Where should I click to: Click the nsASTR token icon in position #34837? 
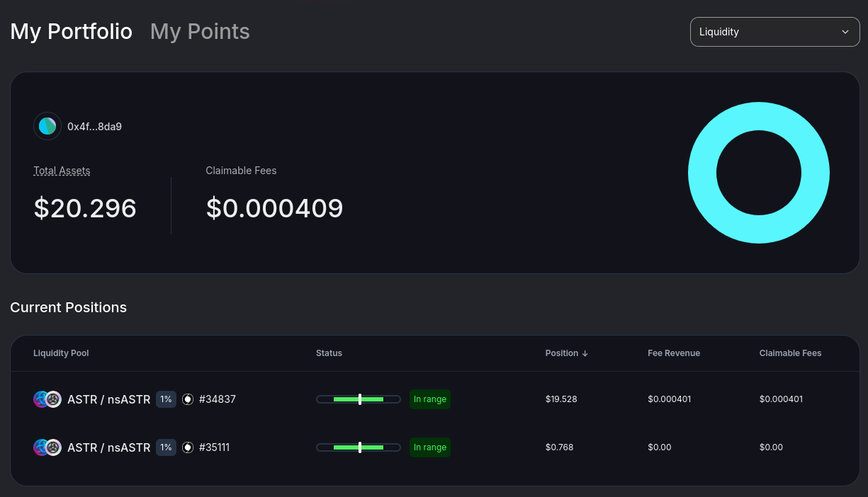click(54, 399)
